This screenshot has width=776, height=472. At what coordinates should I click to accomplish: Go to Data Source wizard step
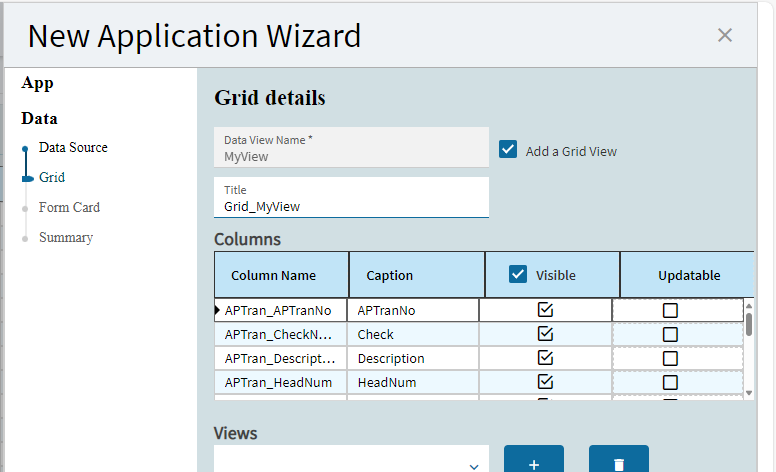point(73,147)
